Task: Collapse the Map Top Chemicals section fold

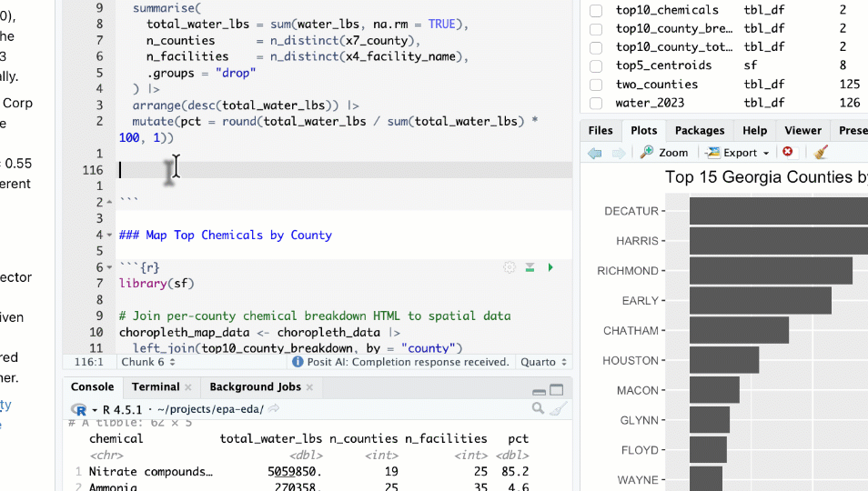Action: (x=109, y=235)
